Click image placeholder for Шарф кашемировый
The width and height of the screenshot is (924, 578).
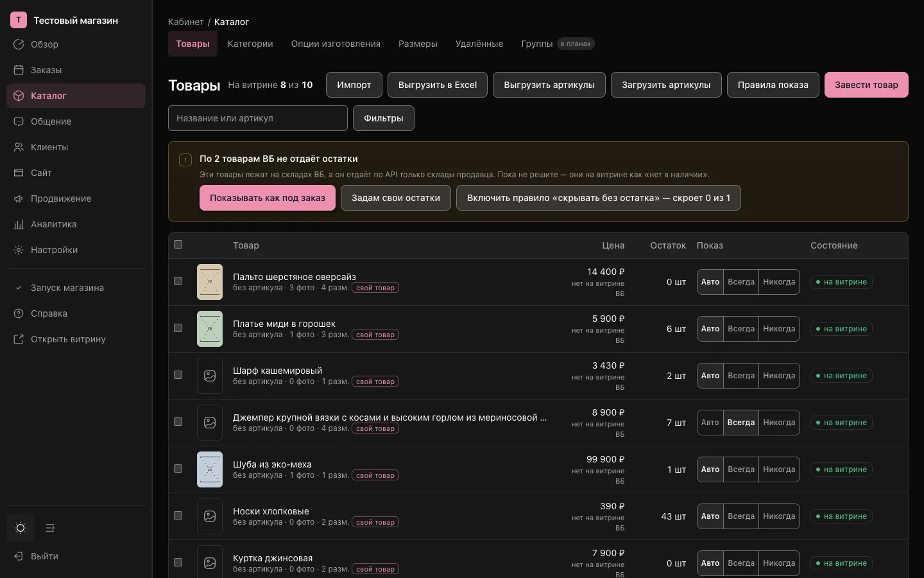point(210,376)
